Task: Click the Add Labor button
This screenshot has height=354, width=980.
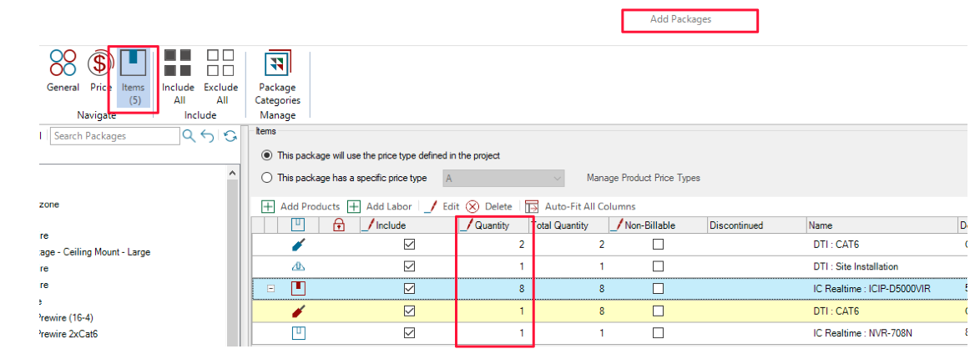Action: (379, 206)
